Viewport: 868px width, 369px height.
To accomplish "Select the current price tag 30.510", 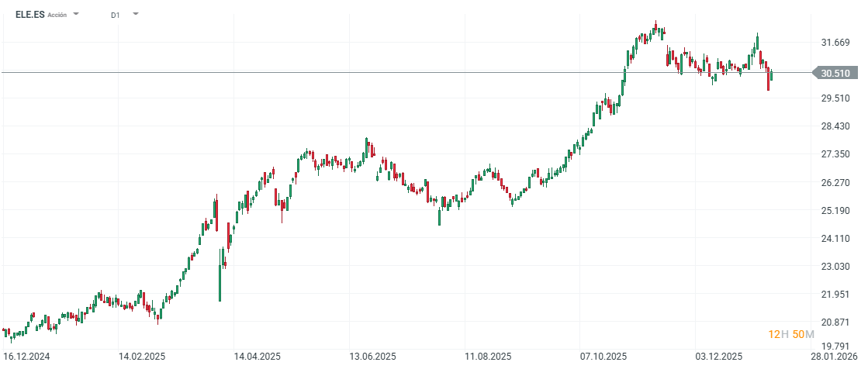I will click(x=836, y=74).
